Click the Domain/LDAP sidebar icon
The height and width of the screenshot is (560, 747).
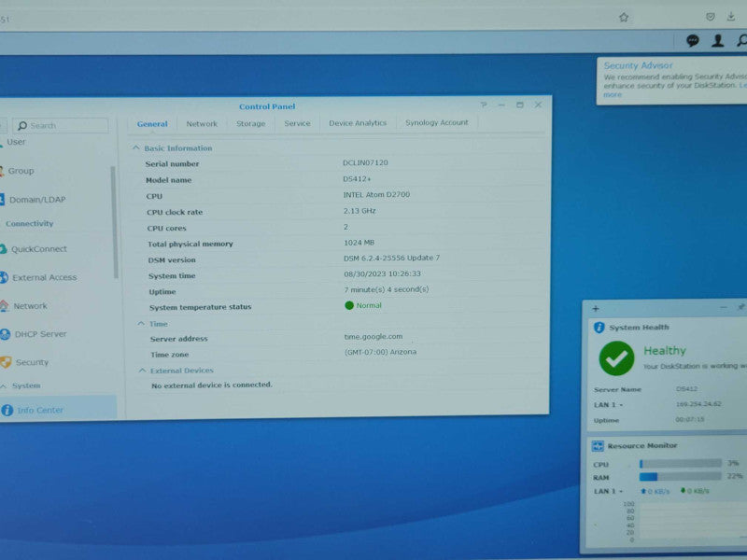[x=2, y=199]
